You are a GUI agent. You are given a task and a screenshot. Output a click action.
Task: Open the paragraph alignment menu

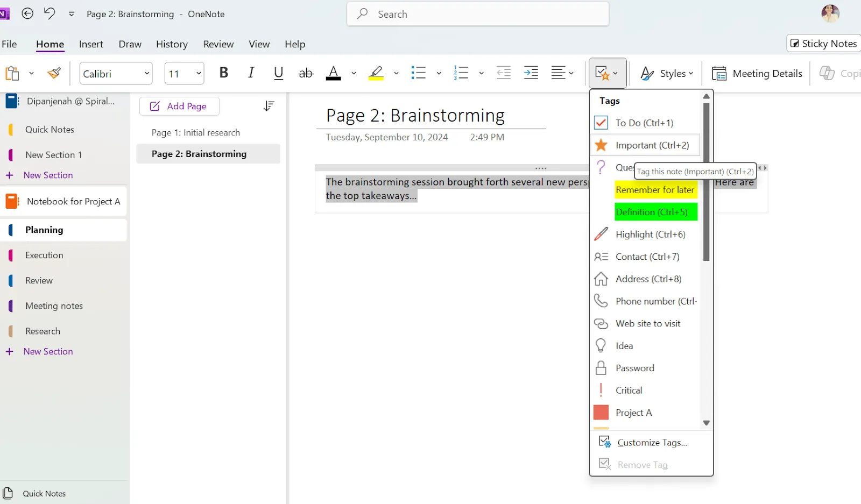(562, 73)
